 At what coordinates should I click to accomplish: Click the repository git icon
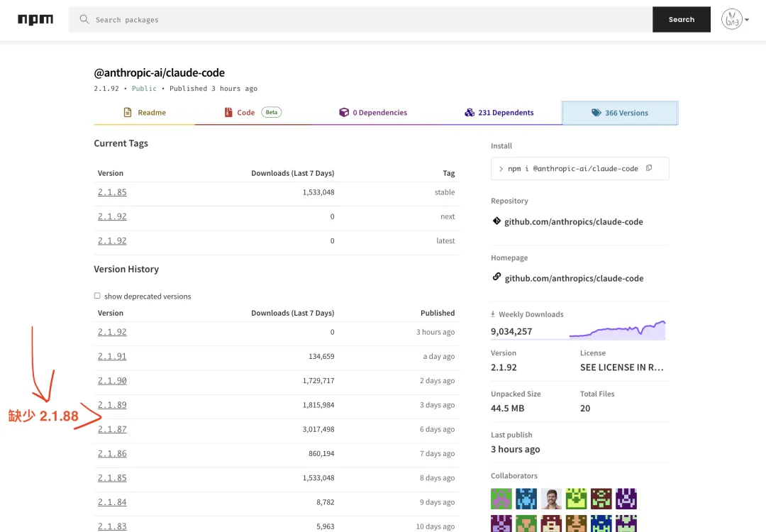pyautogui.click(x=496, y=221)
